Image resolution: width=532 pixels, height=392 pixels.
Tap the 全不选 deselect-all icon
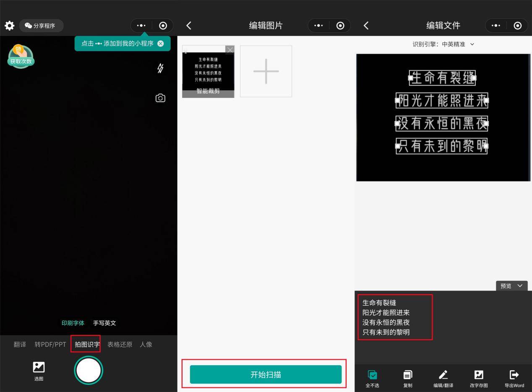tap(372, 378)
